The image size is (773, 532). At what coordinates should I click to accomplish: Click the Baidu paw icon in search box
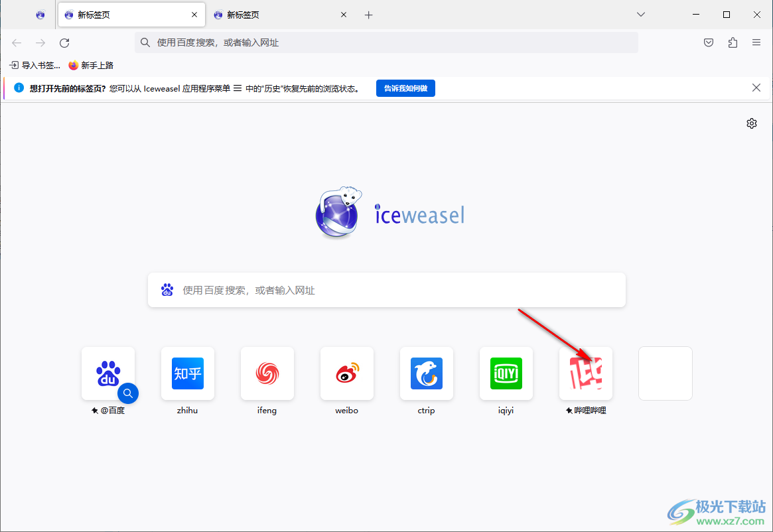click(167, 290)
